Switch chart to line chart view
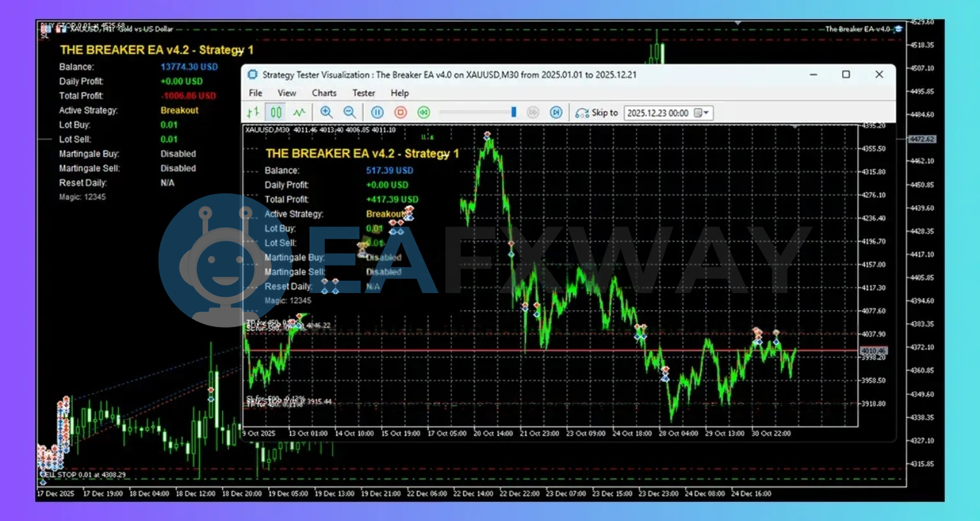 pyautogui.click(x=299, y=112)
